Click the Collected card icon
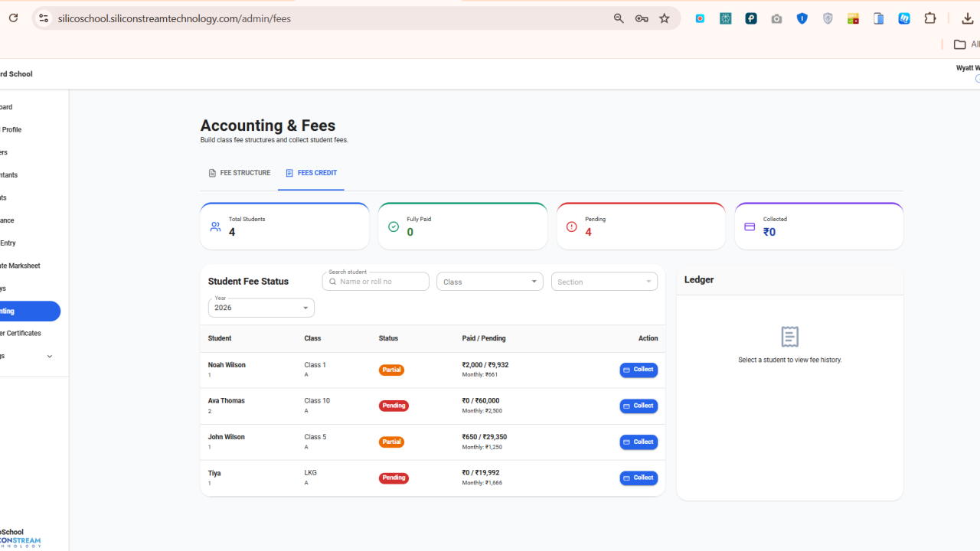This screenshot has width=980, height=551. (x=750, y=227)
